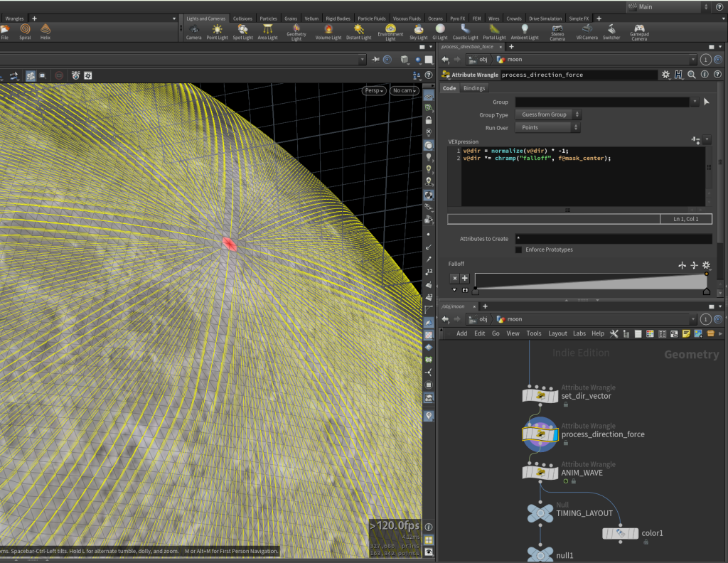728x563 pixels.
Task: Toggle the network pane pin number circle
Action: [706, 319]
